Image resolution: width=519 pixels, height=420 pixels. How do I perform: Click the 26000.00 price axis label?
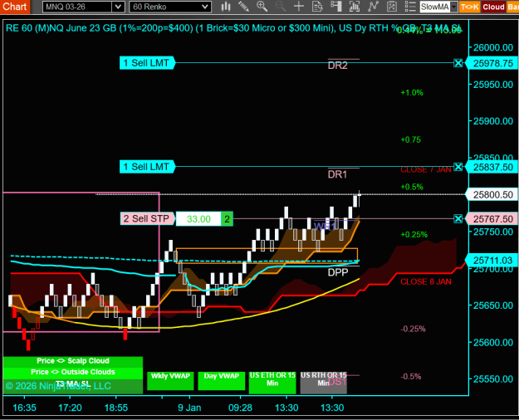493,47
